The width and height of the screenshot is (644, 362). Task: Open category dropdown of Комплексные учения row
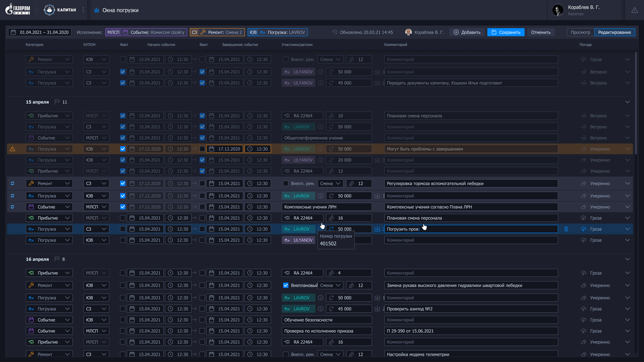49,207
